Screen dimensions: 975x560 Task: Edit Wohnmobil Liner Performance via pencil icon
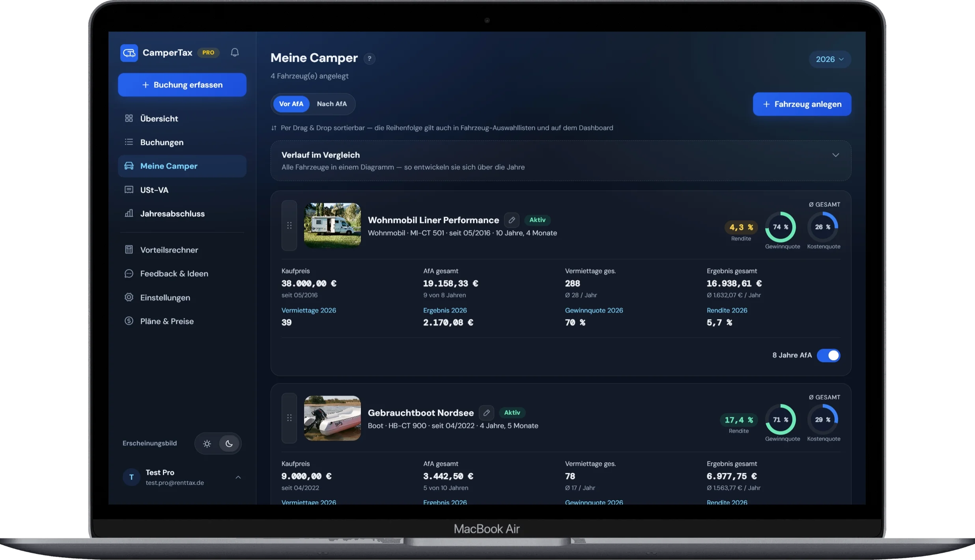[512, 220]
